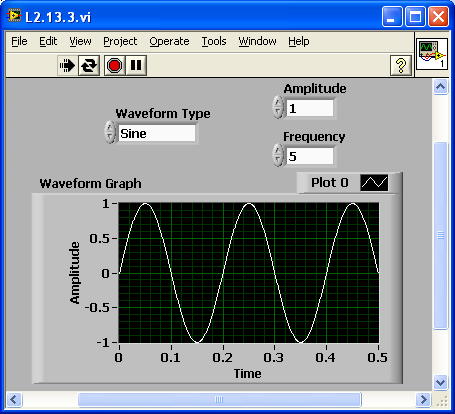
Task: Click the Run arrow button
Action: 67,65
